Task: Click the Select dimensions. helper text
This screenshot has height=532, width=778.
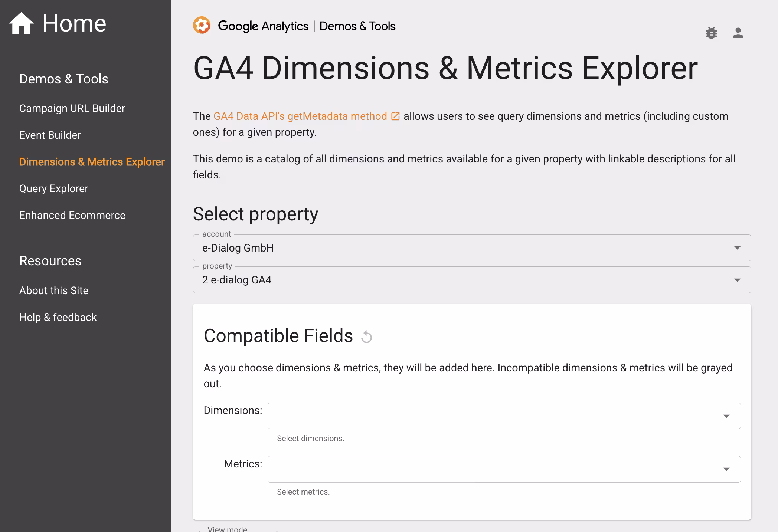Action: tap(311, 439)
